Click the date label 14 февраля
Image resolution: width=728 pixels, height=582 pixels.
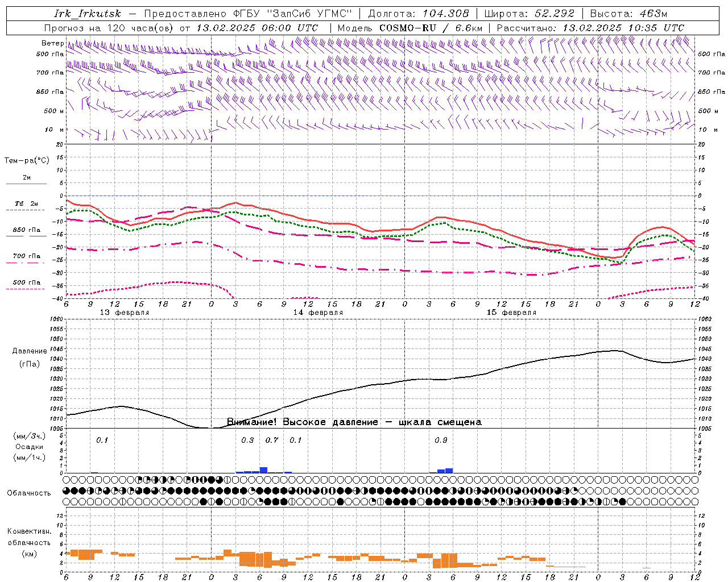(318, 313)
